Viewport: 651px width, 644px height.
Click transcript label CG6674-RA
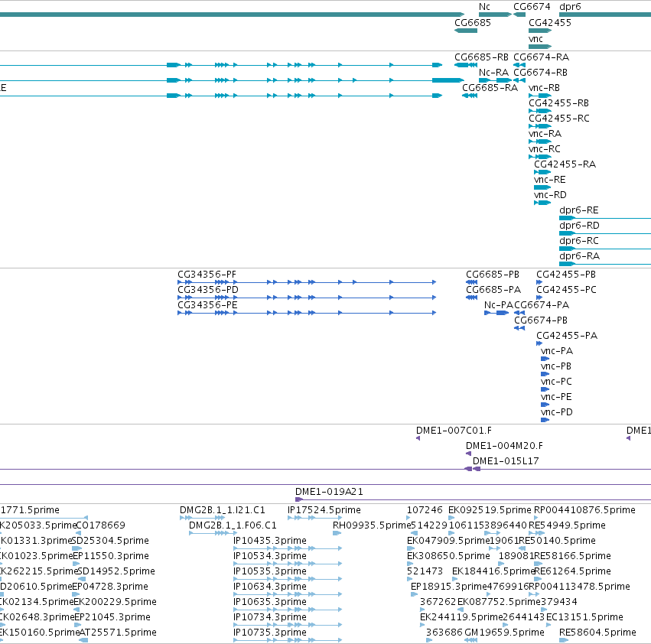click(542, 57)
